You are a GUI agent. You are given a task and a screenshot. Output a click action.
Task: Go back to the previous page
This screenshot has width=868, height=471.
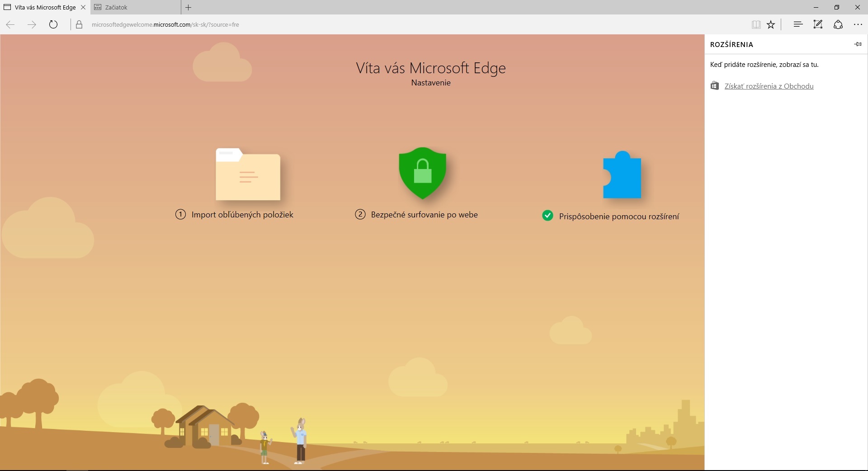coord(10,24)
